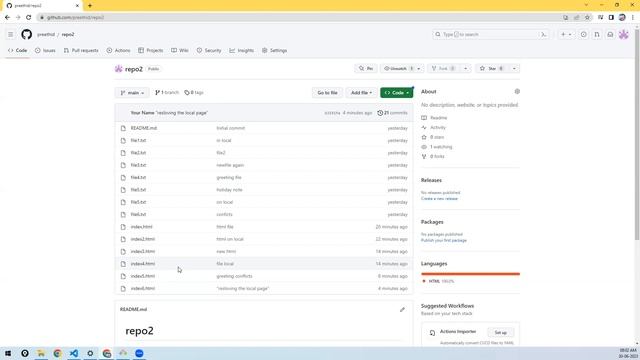Open the Settings gear app on taskbar
640x360 pixels.
90,353
